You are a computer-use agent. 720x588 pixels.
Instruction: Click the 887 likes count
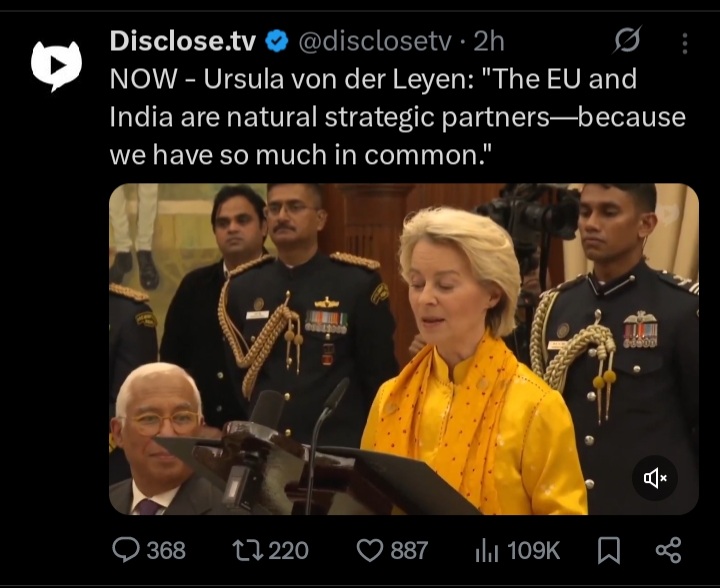coord(409,550)
